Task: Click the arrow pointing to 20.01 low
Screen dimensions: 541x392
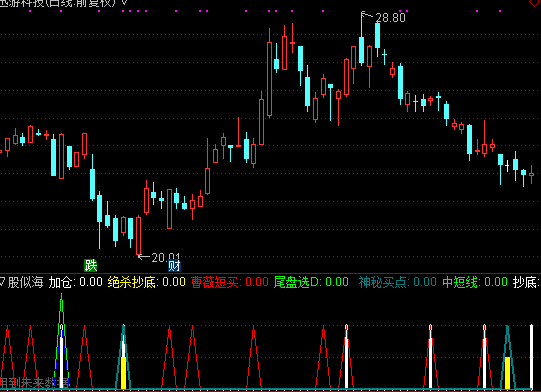Action: [143, 256]
